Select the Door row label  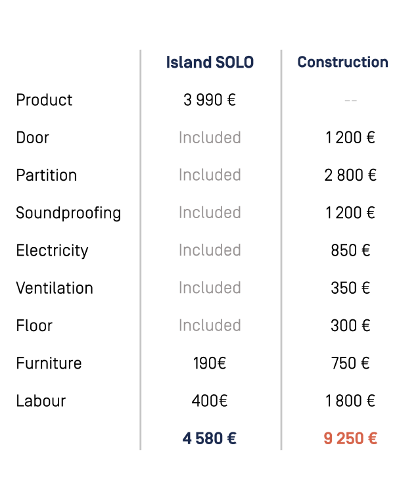click(33, 137)
